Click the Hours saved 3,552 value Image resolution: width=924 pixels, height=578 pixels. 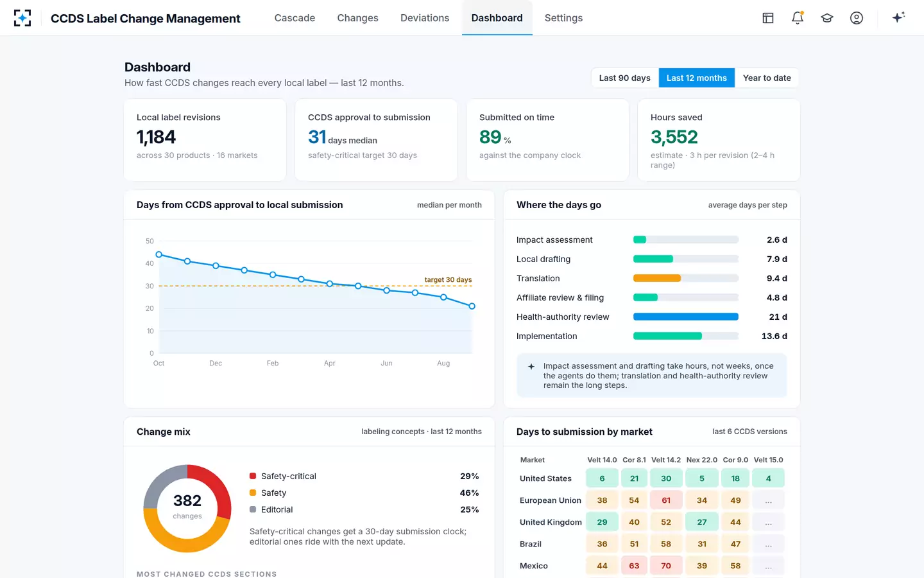coord(674,137)
